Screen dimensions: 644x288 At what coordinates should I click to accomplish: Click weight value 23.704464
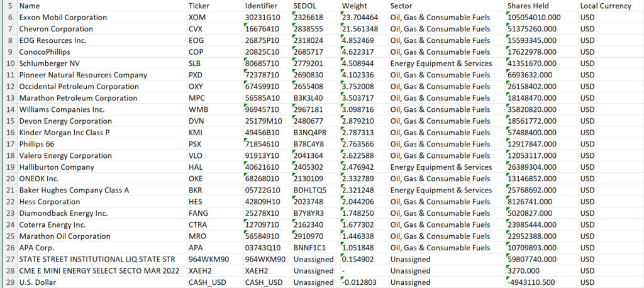[x=364, y=18]
